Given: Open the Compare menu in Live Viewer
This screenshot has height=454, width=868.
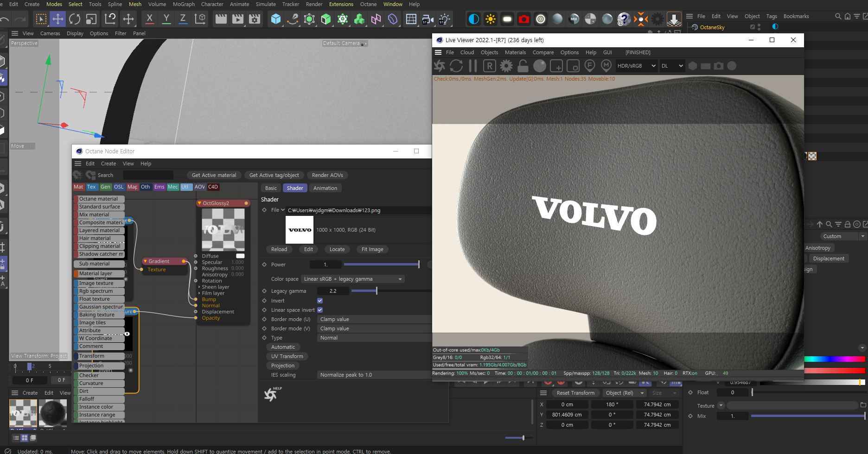Looking at the screenshot, I should click(x=543, y=52).
